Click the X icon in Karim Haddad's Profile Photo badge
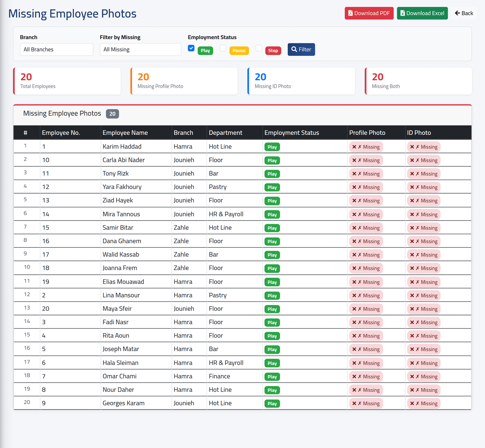 point(354,147)
